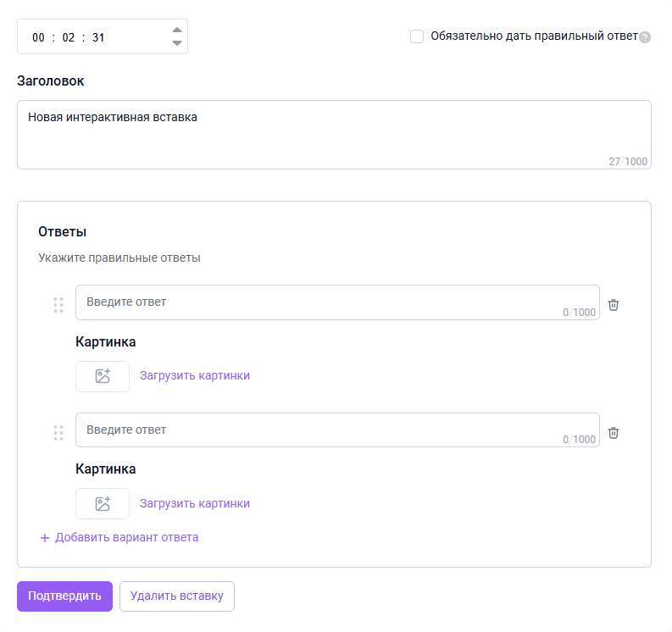
Task: Enable "Обязательно дать правильный ответ" checkbox
Action: (417, 36)
